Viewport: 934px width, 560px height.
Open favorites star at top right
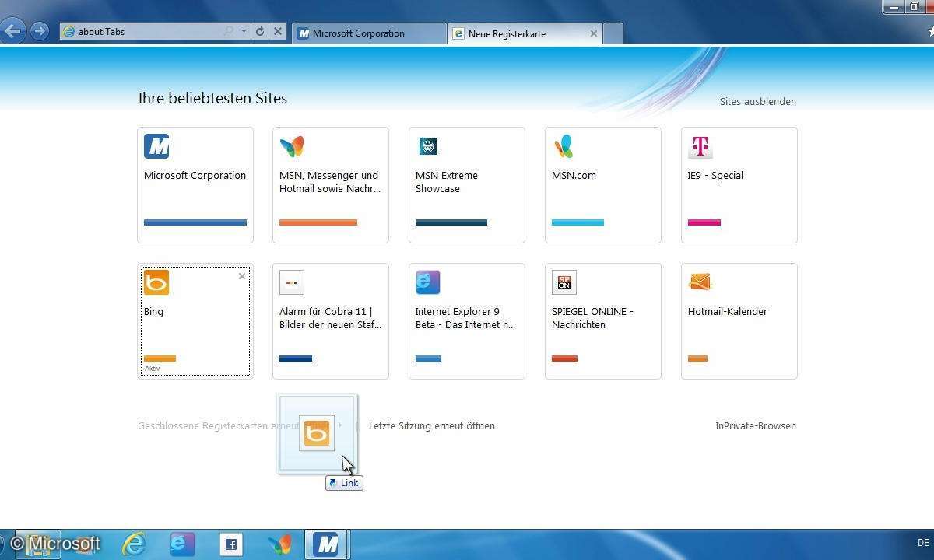coord(931,32)
